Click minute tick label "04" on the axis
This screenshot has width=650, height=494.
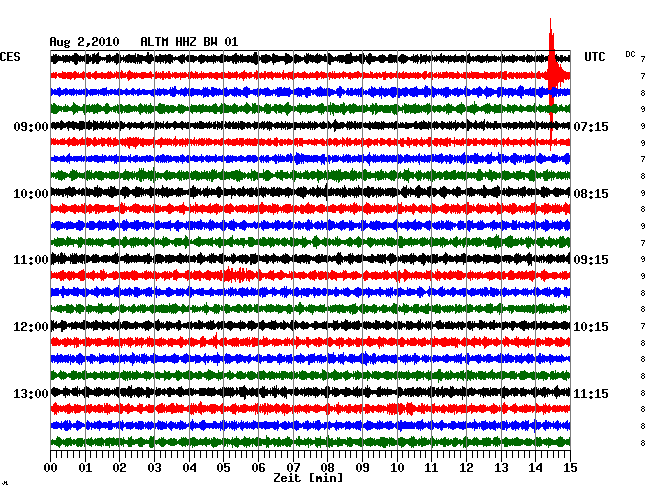pos(189,467)
